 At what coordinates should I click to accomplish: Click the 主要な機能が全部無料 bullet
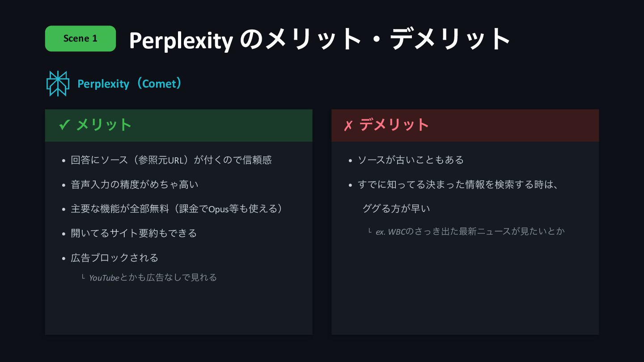pyautogui.click(x=177, y=209)
